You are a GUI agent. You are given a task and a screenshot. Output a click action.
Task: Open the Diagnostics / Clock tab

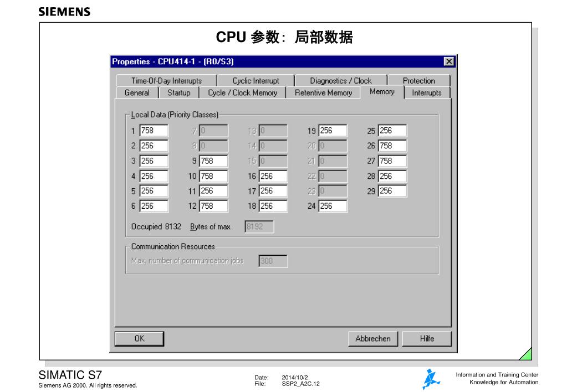click(x=340, y=81)
